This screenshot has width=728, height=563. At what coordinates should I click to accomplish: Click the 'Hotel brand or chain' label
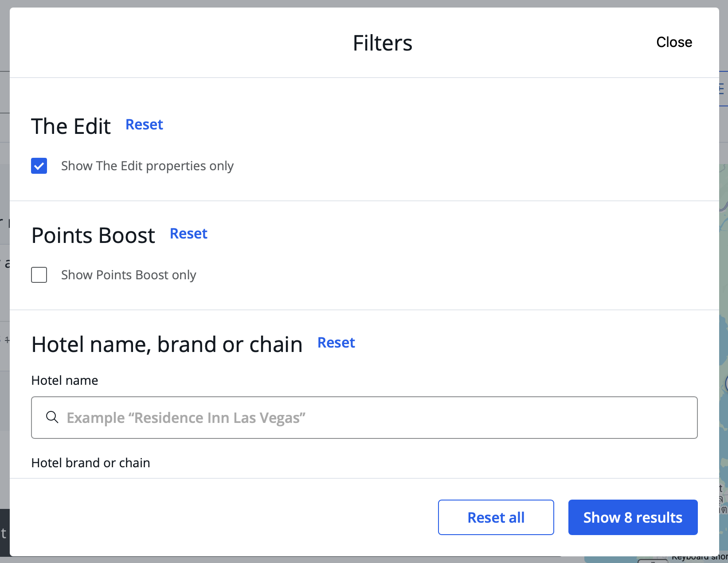tap(91, 463)
